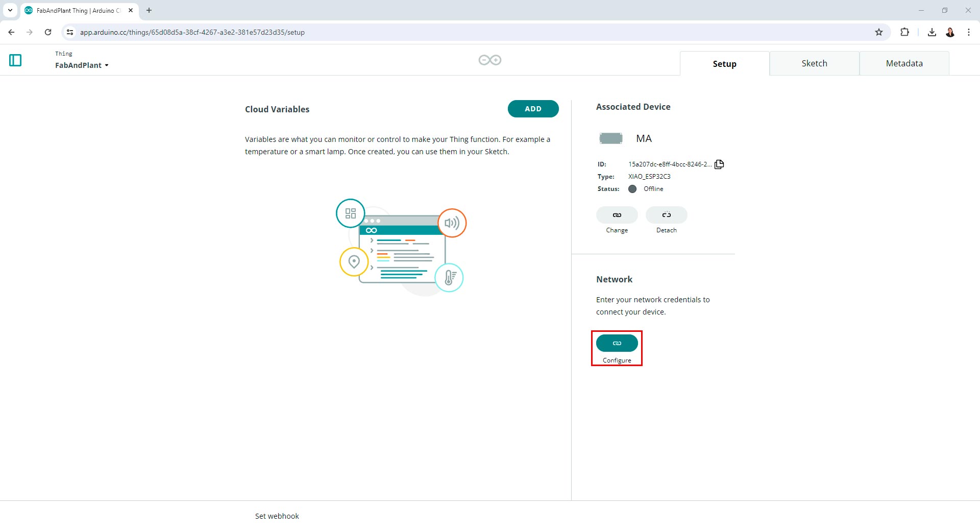Switch to the Sketch tab
980x531 pixels.
[x=814, y=63]
